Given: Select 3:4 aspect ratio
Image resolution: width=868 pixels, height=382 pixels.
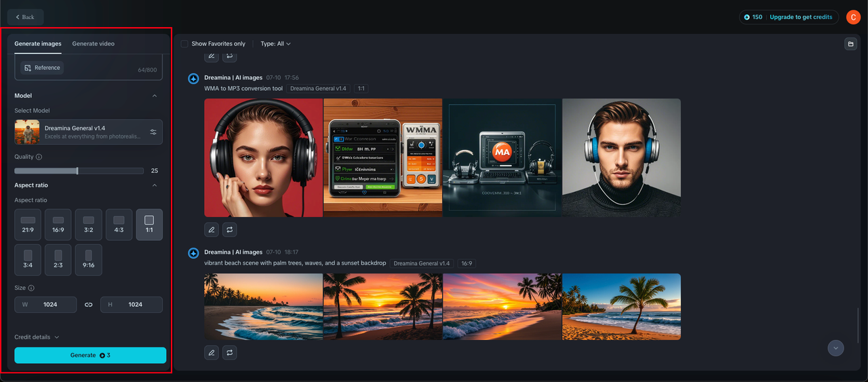Looking at the screenshot, I should (x=28, y=260).
